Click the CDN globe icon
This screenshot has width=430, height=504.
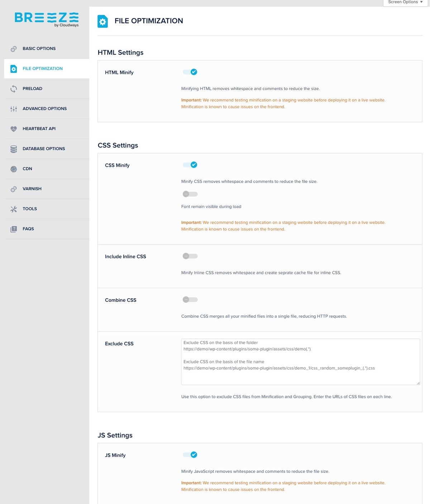click(x=14, y=169)
